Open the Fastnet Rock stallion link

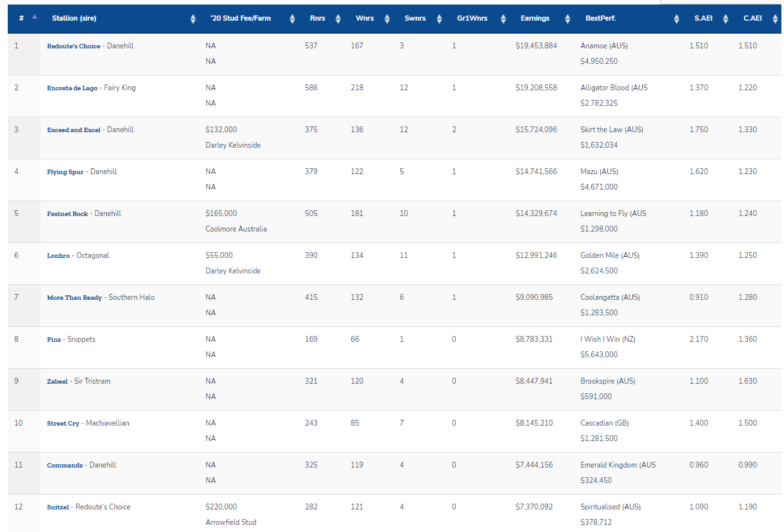68,214
